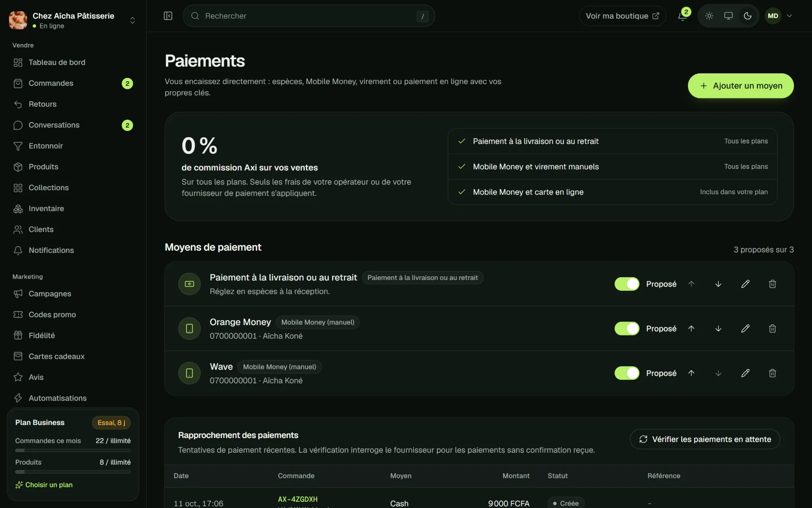
Task: Click Ajouter un moyen button
Action: pos(741,86)
